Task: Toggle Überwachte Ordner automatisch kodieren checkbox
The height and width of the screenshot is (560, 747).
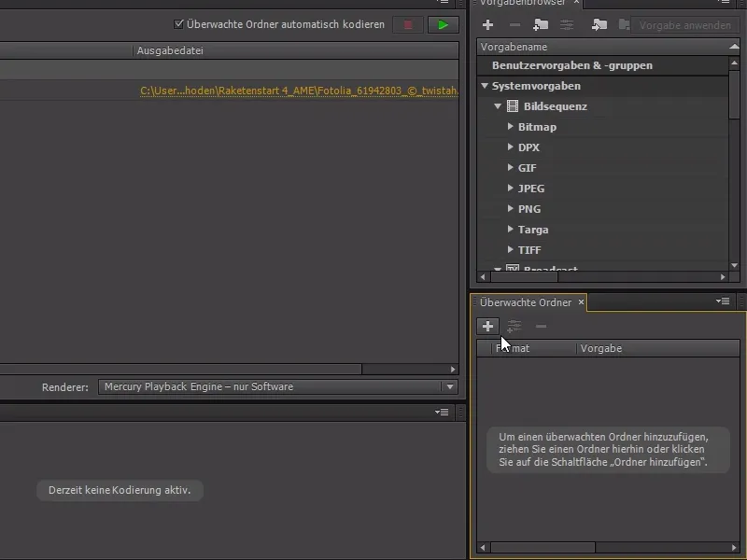Action: (x=178, y=24)
